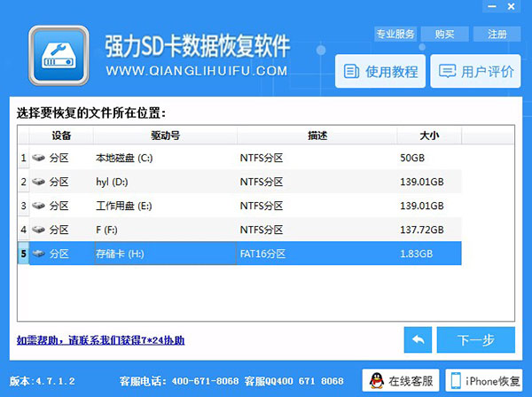
Task: Click the 7*24 help contact link
Action: [101, 340]
